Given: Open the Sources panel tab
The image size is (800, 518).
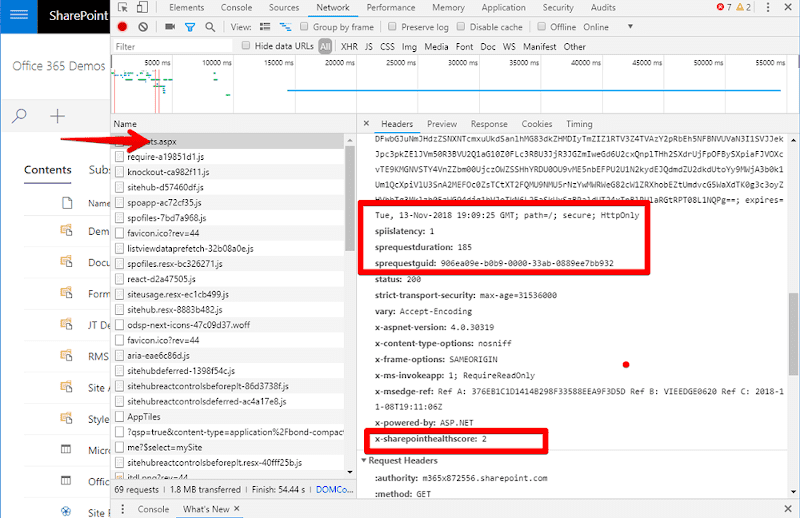Looking at the screenshot, I should coord(284,7).
